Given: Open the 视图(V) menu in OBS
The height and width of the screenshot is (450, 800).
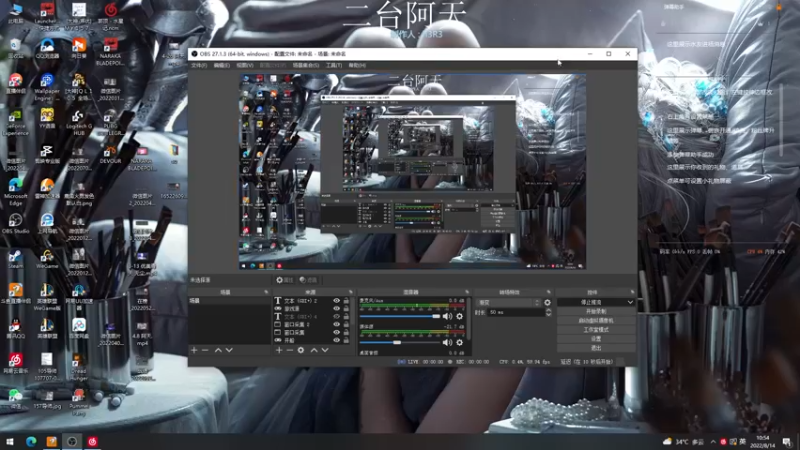Looking at the screenshot, I should click(245, 65).
